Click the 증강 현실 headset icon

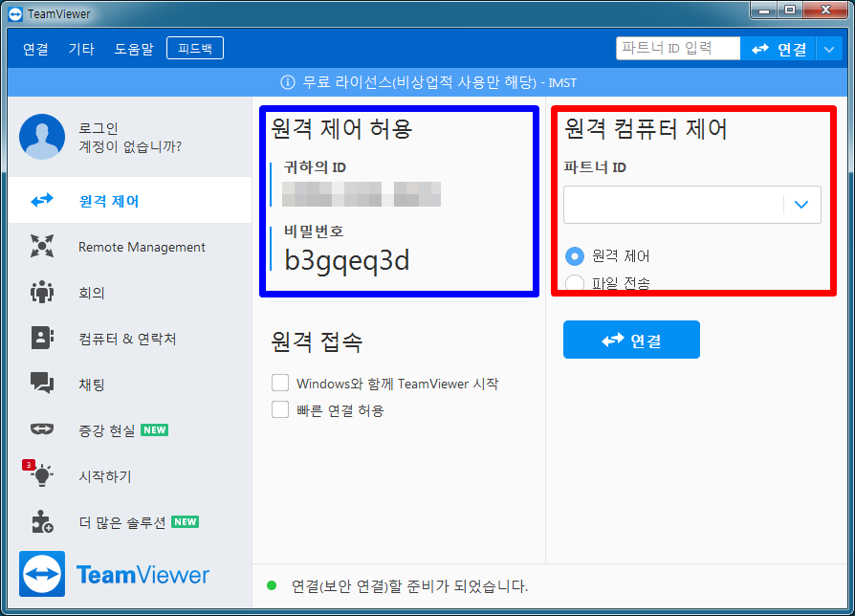click(42, 429)
